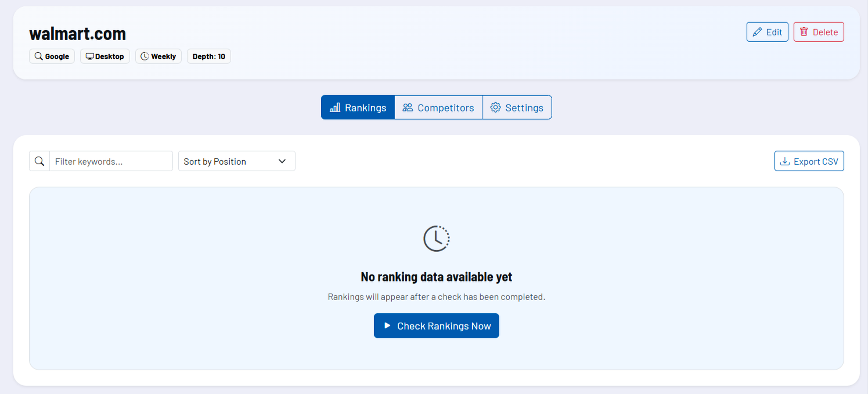Switch to the Rankings tab
This screenshot has height=394, width=868.
(x=358, y=107)
